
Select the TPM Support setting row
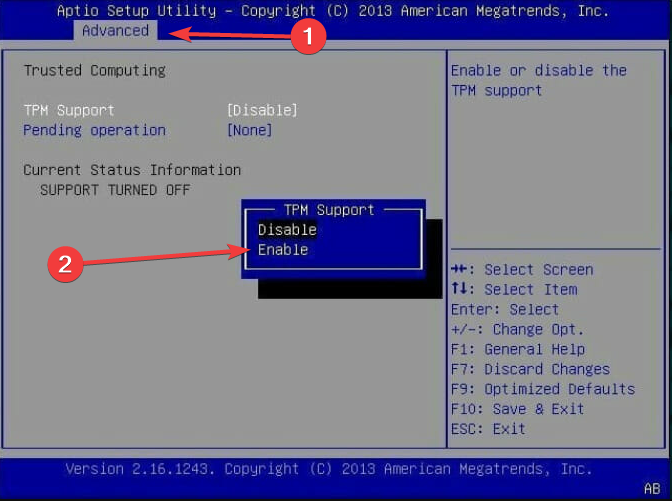(x=160, y=111)
